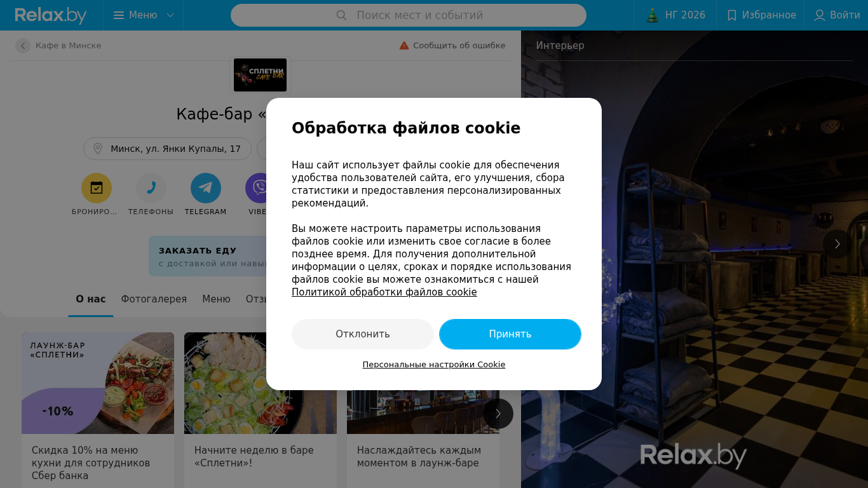Open Политикой обработки файлов cookie link
868x488 pixels.
(x=384, y=292)
